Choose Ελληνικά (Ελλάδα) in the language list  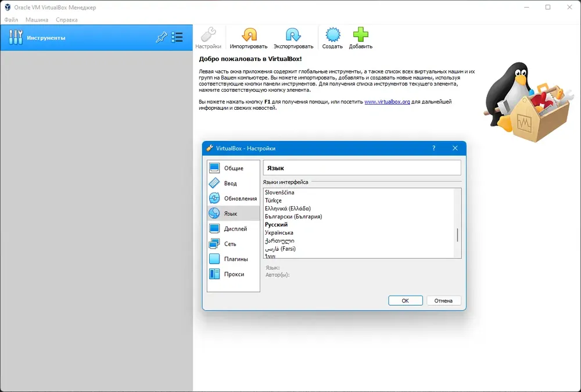(x=358, y=208)
